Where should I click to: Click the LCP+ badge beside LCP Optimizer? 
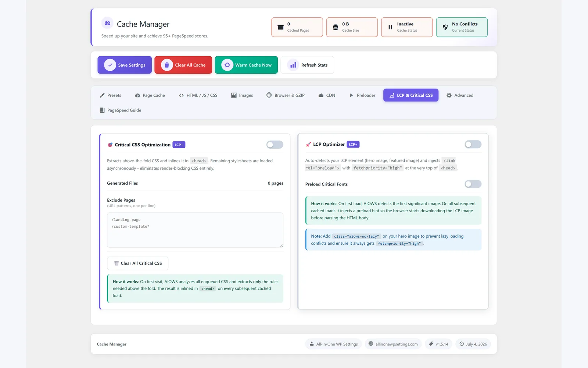pos(353,145)
